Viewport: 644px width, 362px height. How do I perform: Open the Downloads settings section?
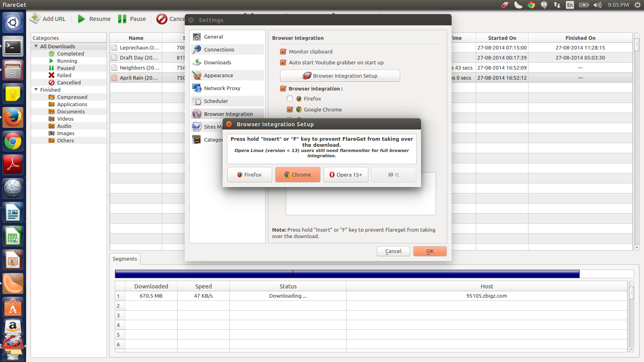click(x=227, y=62)
